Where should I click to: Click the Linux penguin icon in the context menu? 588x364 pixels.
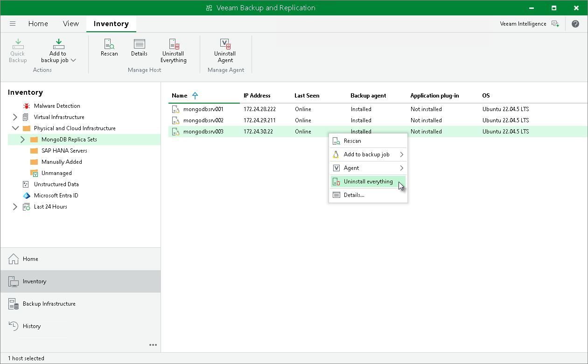pyautogui.click(x=336, y=154)
